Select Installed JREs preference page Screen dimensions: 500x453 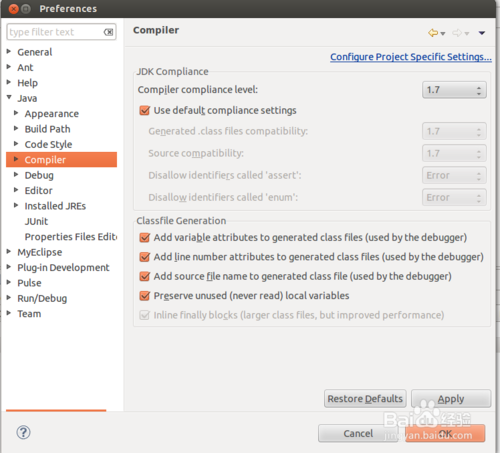pos(55,206)
